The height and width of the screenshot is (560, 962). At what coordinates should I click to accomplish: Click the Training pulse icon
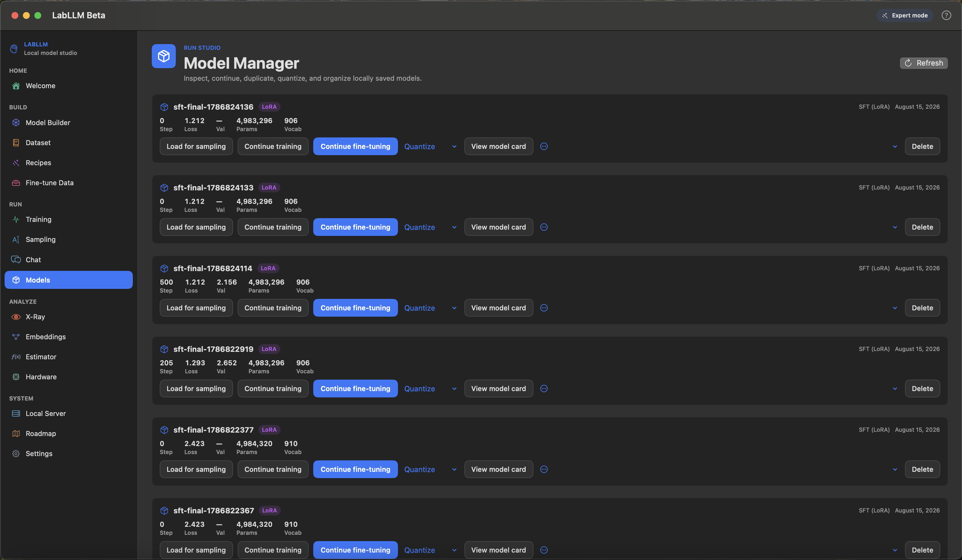coord(16,219)
